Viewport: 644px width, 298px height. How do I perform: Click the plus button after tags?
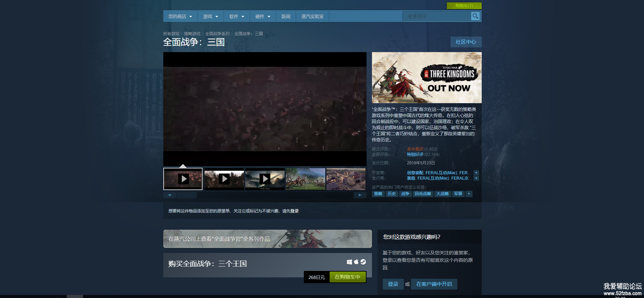[469, 194]
